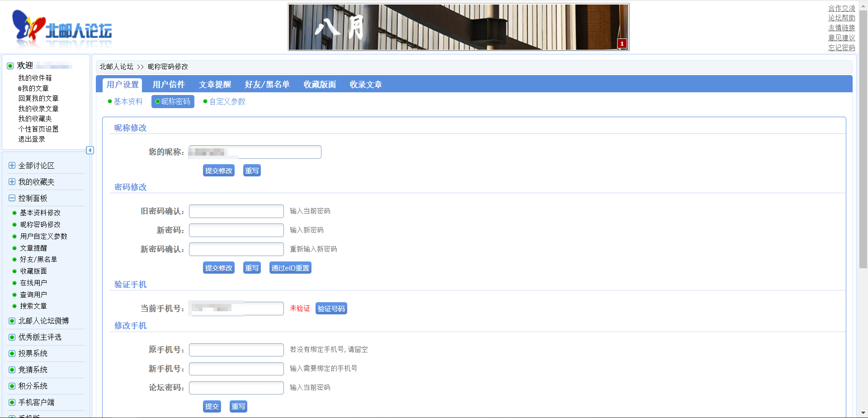Select the 用户设置 tab

click(123, 85)
